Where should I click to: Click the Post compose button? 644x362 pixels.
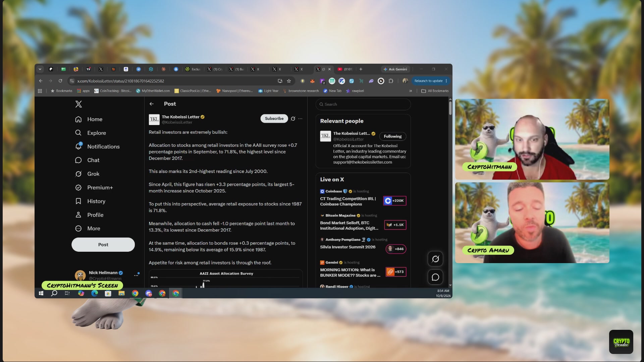(103, 245)
